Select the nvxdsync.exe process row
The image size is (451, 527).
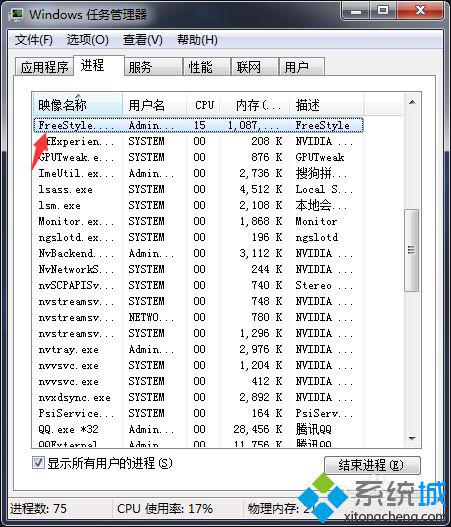click(x=198, y=397)
